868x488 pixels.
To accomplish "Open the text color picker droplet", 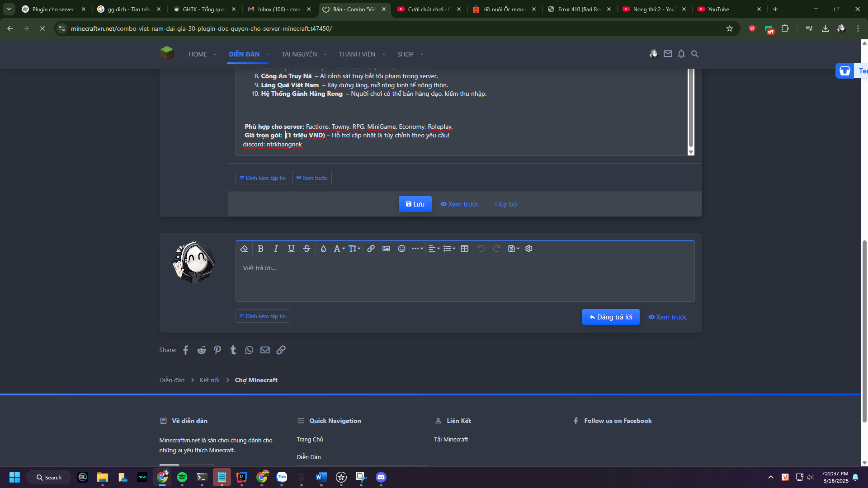I will click(x=323, y=249).
